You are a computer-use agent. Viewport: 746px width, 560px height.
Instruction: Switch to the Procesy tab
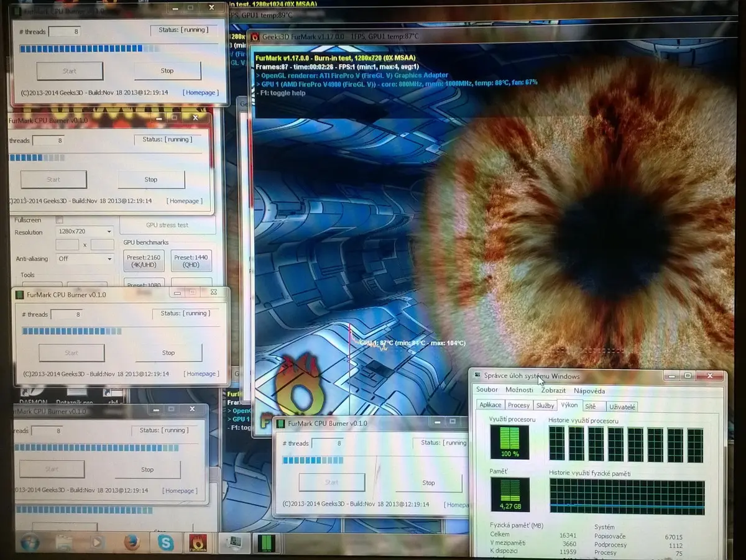[x=518, y=405]
